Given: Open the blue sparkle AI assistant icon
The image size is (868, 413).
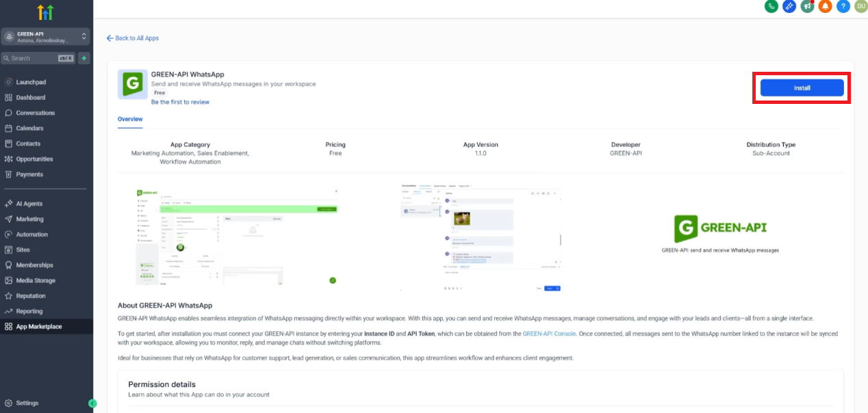Looking at the screenshot, I should click(789, 6).
